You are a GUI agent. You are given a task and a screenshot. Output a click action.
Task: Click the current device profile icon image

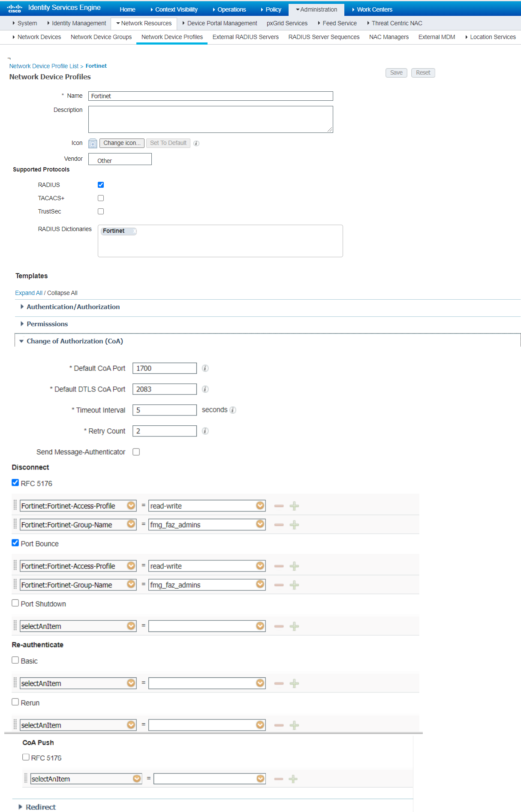click(x=93, y=143)
